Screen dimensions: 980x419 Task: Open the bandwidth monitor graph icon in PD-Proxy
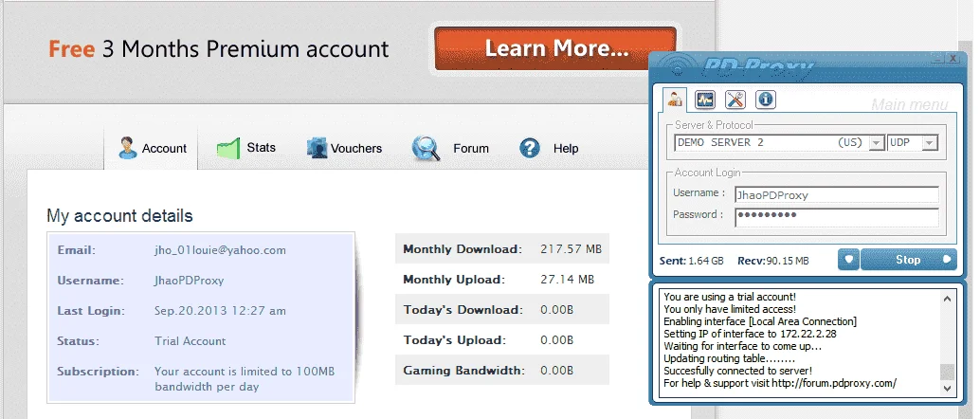coord(705,100)
